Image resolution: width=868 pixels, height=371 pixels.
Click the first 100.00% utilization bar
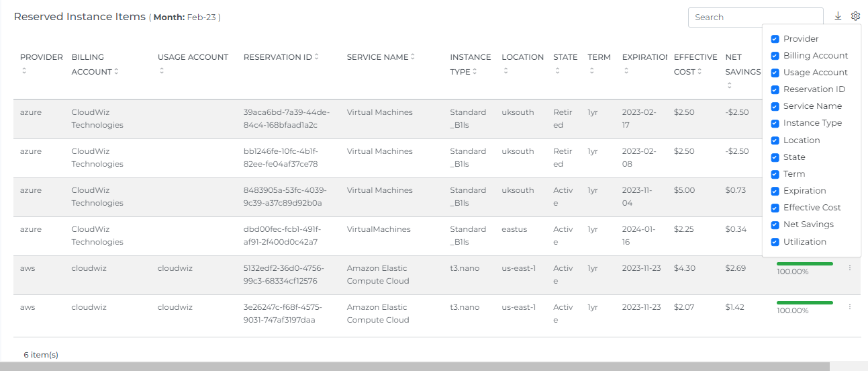click(804, 264)
